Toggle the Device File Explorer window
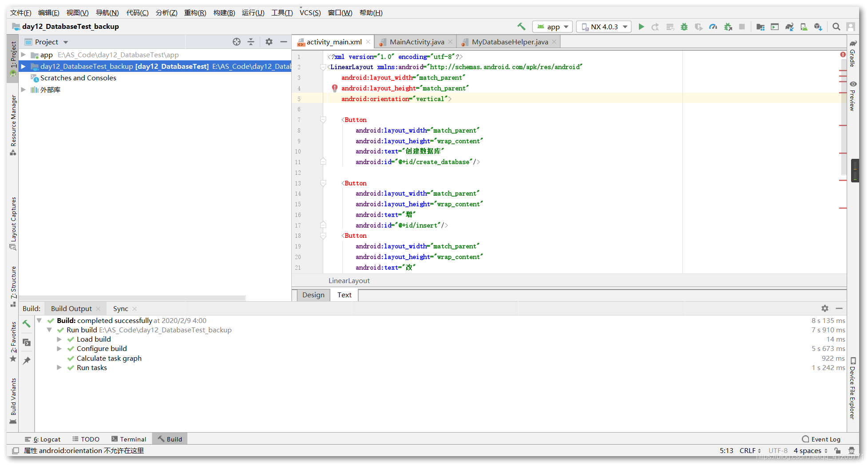 853,388
